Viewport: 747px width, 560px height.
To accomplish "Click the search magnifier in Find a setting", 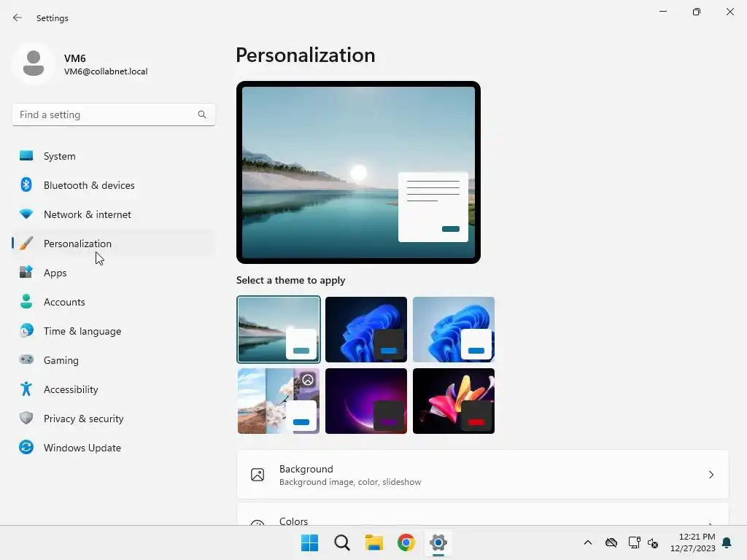I will [202, 114].
